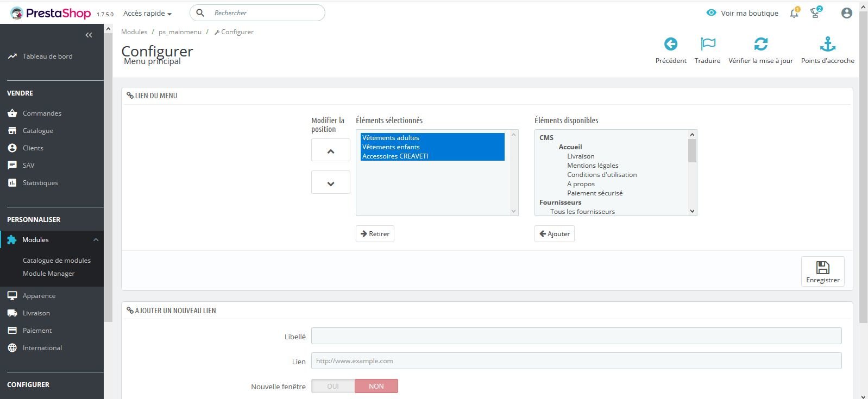This screenshot has width=868, height=399.
Task: Collapse sidebar with double chevron icon
Action: coord(89,35)
